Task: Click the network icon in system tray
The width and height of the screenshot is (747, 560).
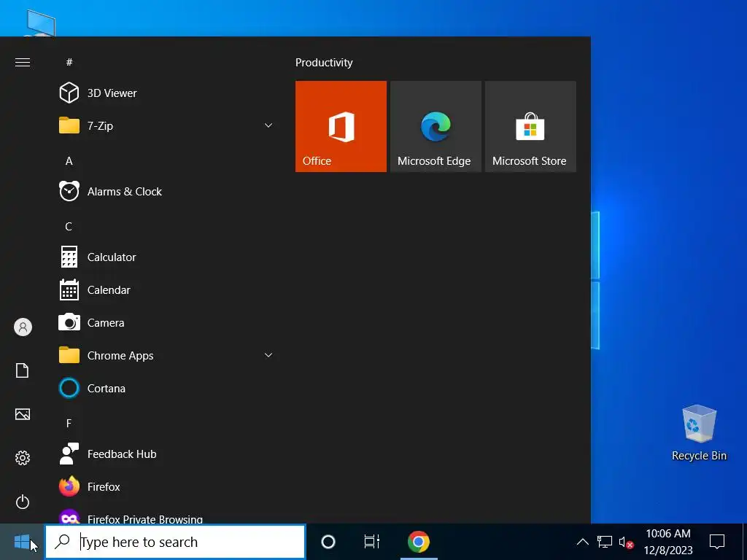Action: pyautogui.click(x=605, y=542)
